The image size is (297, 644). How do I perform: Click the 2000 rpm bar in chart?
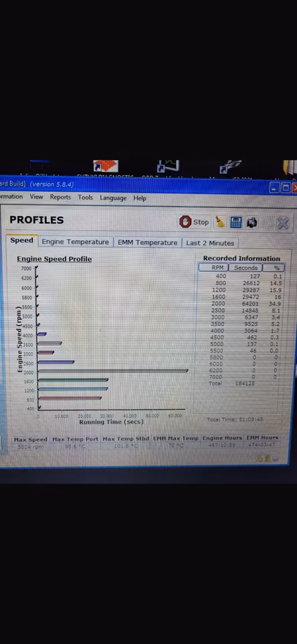(x=113, y=371)
